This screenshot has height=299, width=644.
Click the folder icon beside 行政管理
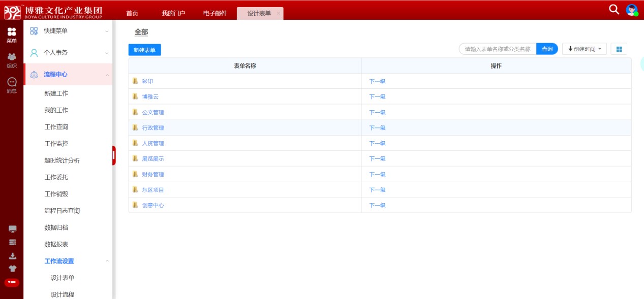135,127
